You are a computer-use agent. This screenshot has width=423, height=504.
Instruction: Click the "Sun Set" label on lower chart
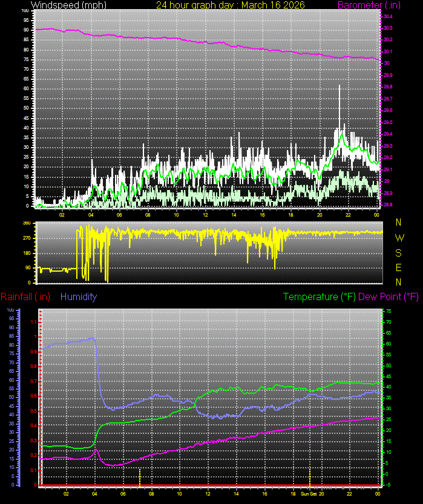tap(309, 493)
